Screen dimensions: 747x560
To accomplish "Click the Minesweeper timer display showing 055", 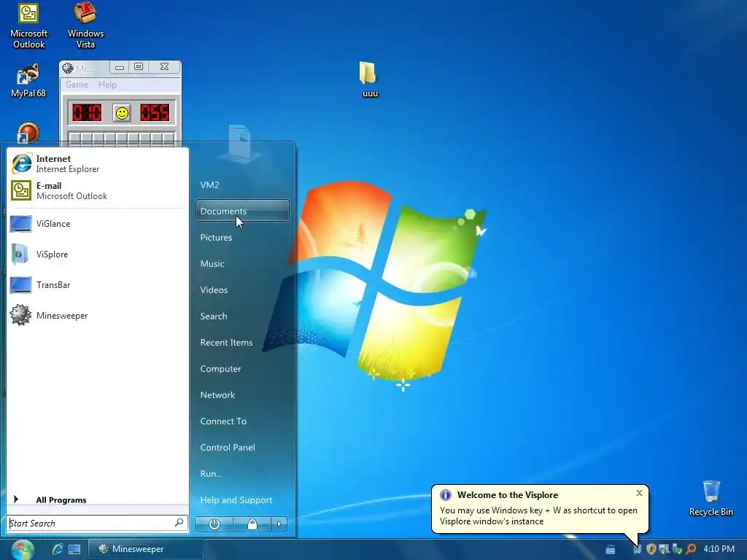I will click(x=155, y=113).
